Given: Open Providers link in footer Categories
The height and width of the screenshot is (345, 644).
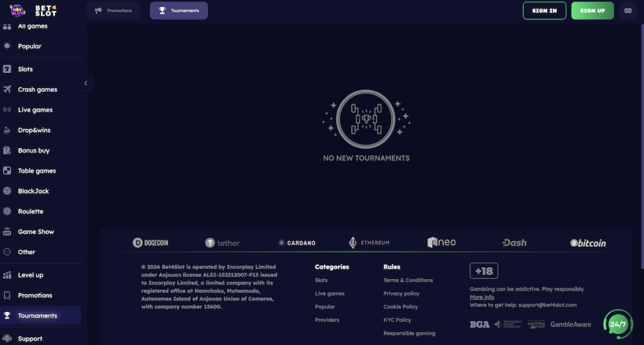Looking at the screenshot, I should click(327, 320).
